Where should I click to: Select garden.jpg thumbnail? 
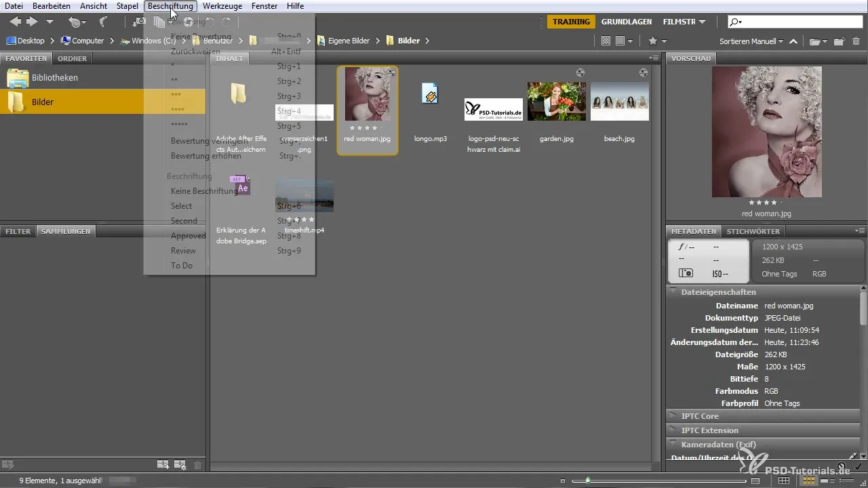pos(557,101)
